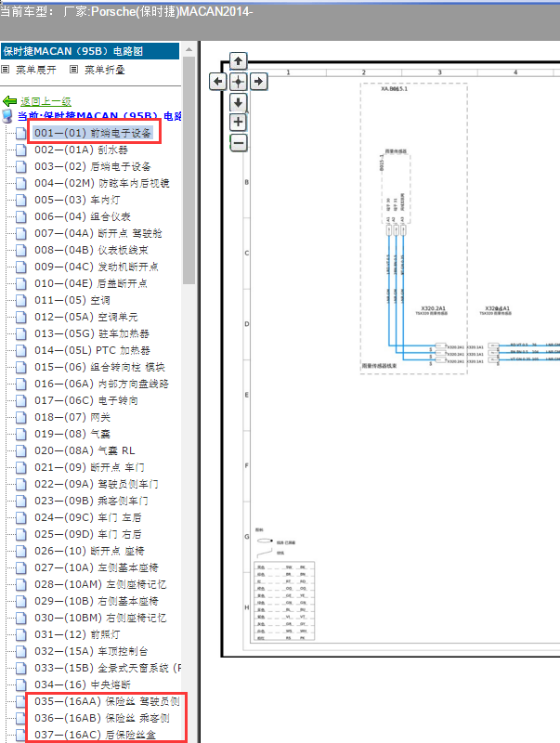Click the green back arrow icon
The image size is (560, 743).
point(9,101)
